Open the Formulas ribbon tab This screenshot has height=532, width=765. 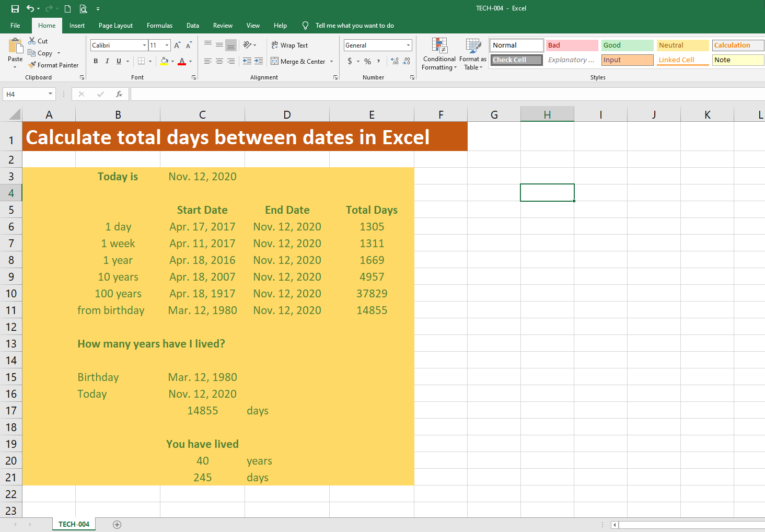[159, 26]
